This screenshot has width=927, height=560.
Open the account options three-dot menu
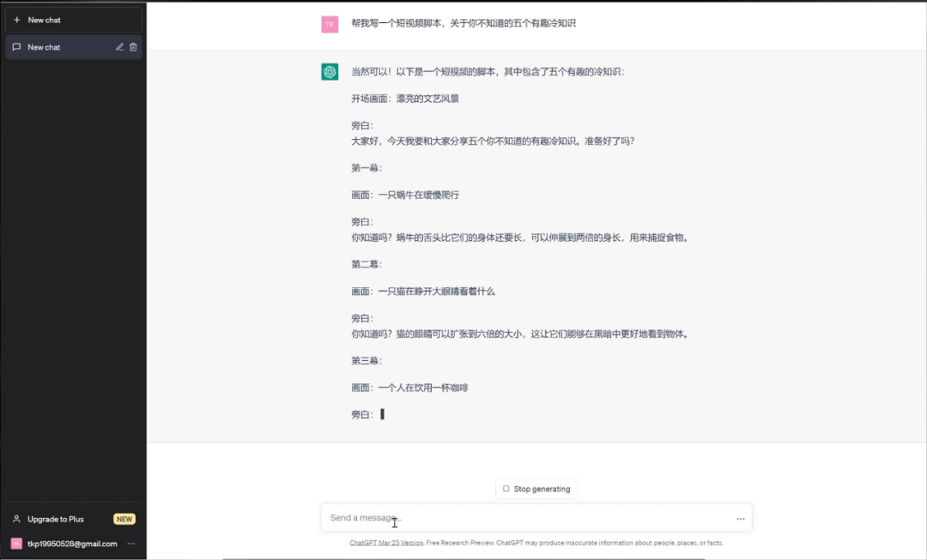[131, 544]
